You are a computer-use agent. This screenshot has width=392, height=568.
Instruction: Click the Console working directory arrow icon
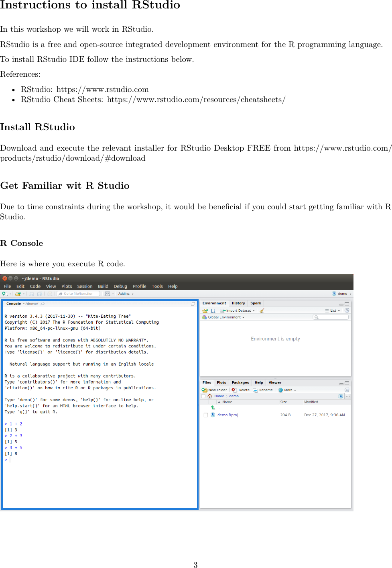(x=43, y=304)
